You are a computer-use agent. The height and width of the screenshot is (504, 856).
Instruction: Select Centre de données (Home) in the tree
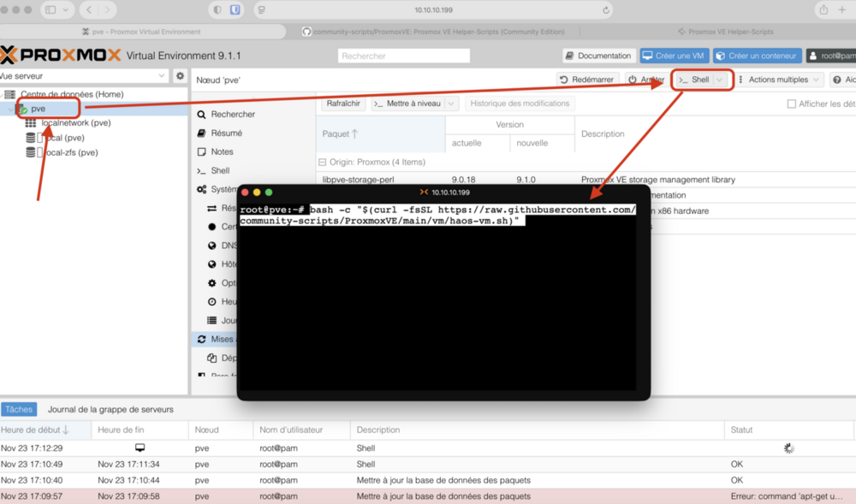click(x=72, y=94)
